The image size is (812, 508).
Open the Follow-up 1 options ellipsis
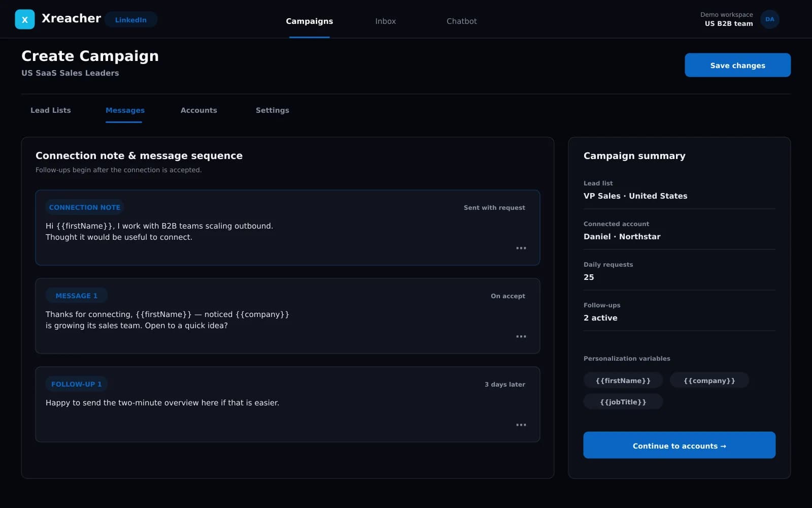521,425
